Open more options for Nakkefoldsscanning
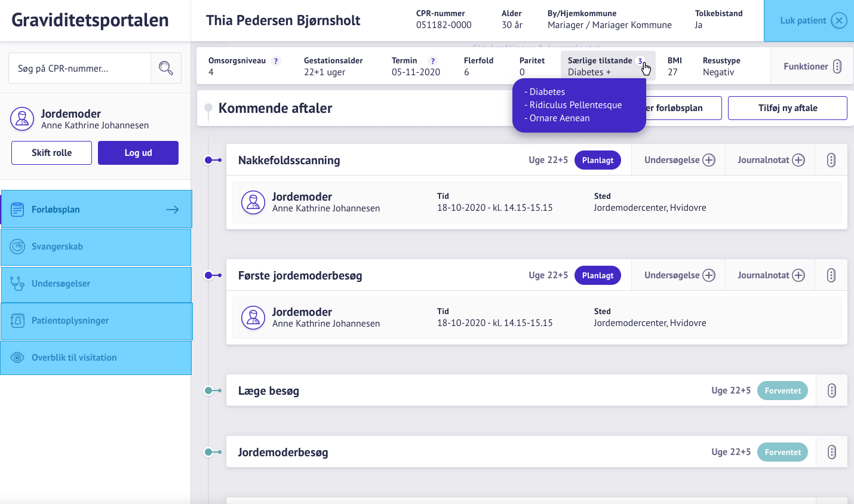 831,160
